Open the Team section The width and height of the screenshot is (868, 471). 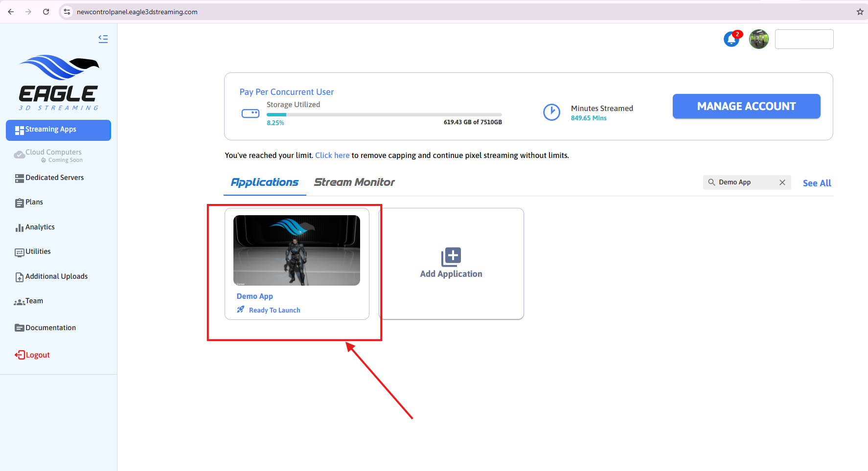20,301
